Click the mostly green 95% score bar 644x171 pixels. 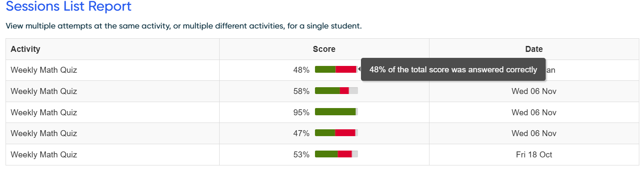pyautogui.click(x=336, y=112)
